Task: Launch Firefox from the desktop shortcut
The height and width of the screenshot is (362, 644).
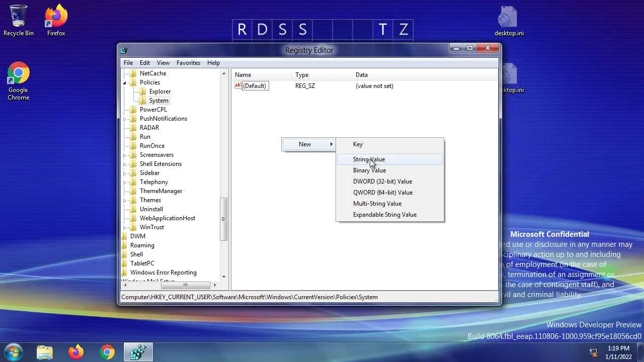Action: (56, 20)
